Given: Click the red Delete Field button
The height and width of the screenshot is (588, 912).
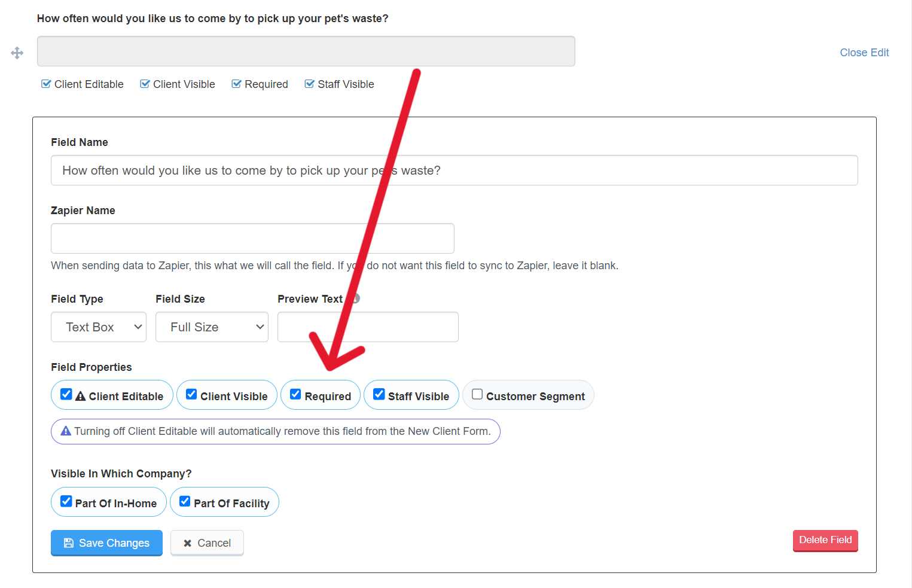Looking at the screenshot, I should click(x=825, y=540).
